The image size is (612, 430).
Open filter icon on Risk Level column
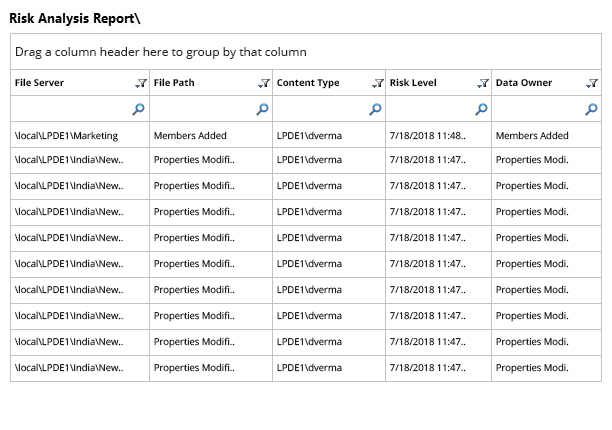(483, 83)
